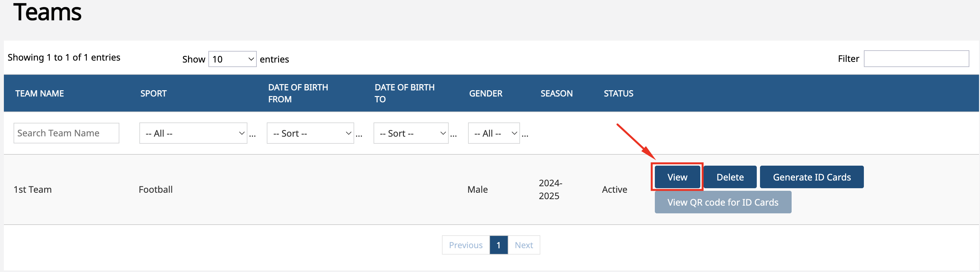Screen dimensions: 980x272
Task: Sort by Gender column header
Action: [x=485, y=93]
